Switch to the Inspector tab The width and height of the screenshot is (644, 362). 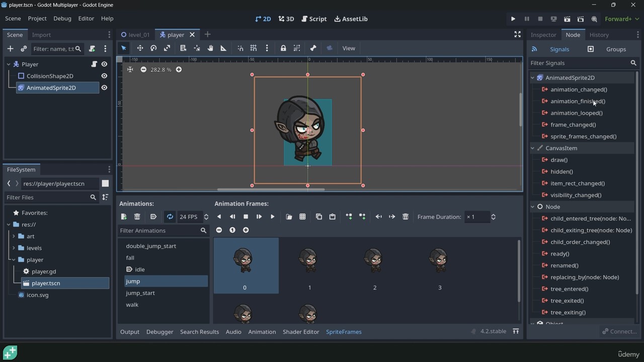543,35
